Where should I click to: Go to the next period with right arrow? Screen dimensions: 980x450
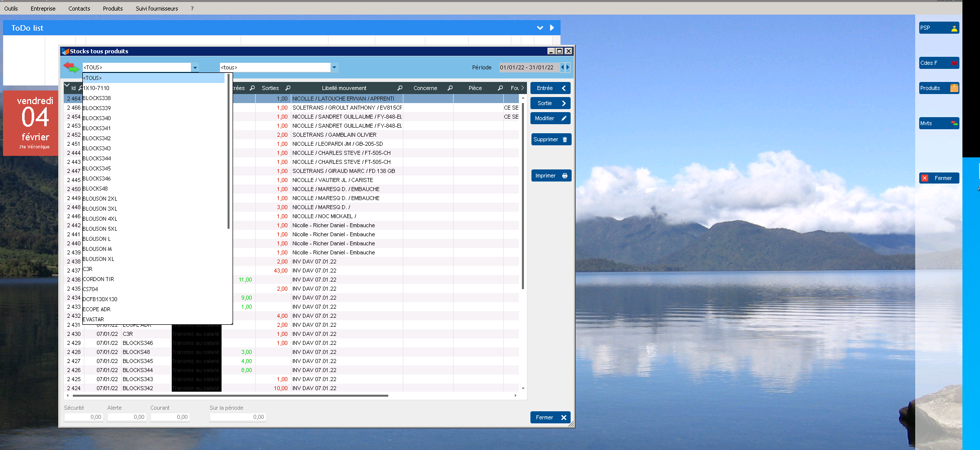pyautogui.click(x=568, y=67)
